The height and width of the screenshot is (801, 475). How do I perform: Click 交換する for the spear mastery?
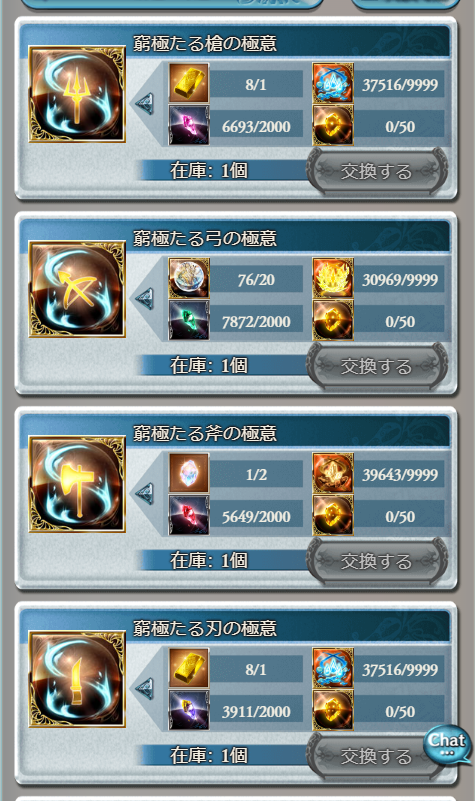coord(377,171)
